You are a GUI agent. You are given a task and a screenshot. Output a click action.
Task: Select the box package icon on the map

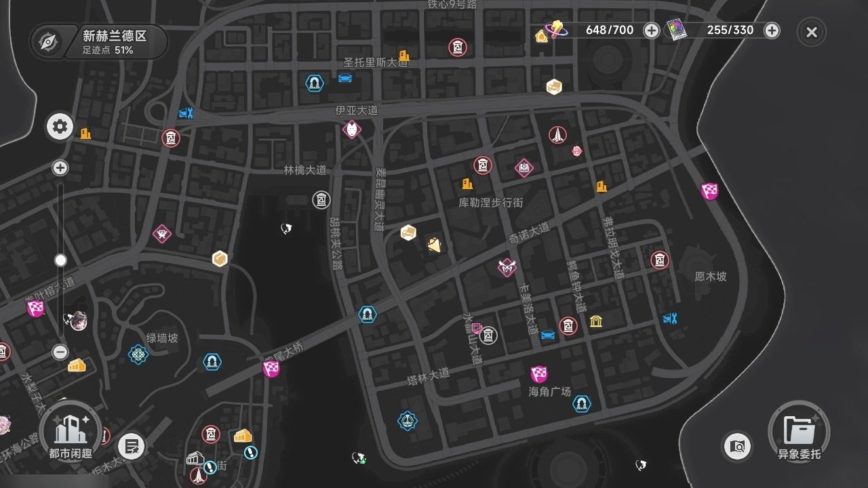[x=219, y=258]
